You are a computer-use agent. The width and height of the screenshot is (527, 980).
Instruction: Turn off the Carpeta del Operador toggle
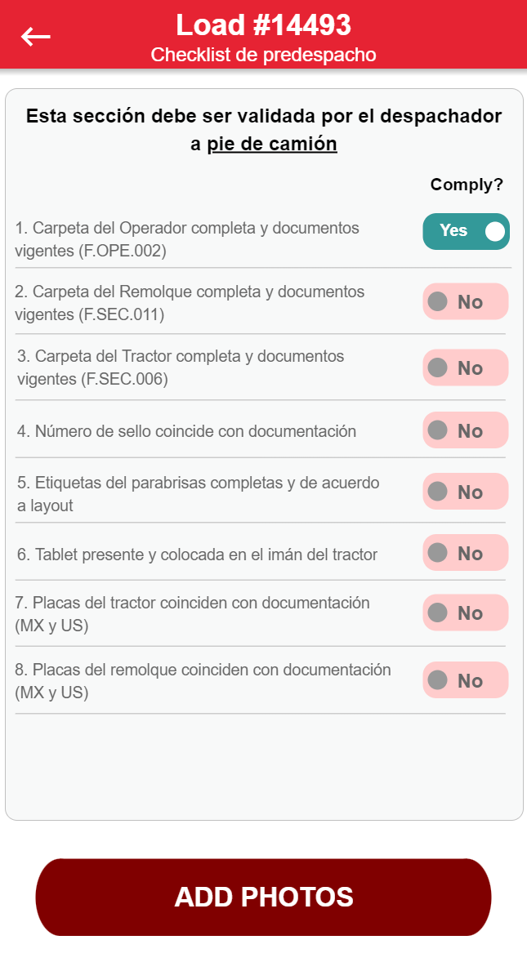[x=466, y=231]
